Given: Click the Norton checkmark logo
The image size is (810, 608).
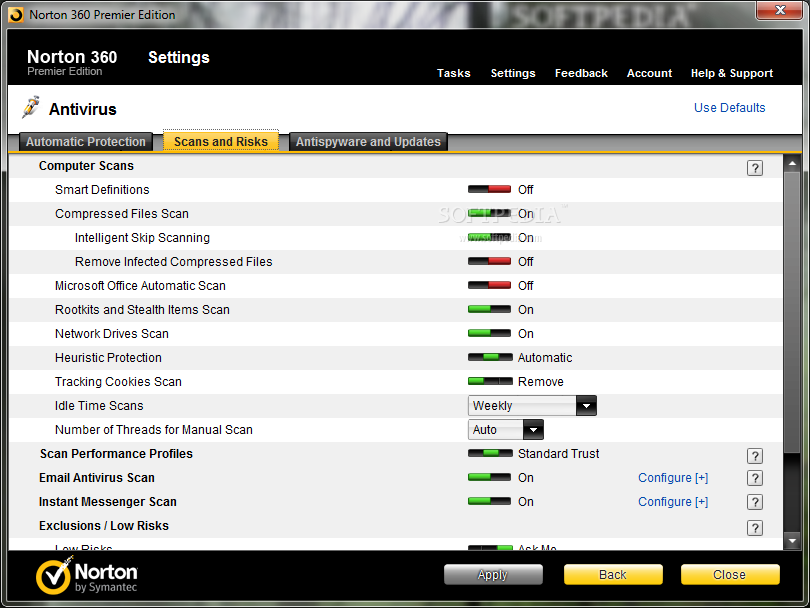Looking at the screenshot, I should (x=54, y=575).
